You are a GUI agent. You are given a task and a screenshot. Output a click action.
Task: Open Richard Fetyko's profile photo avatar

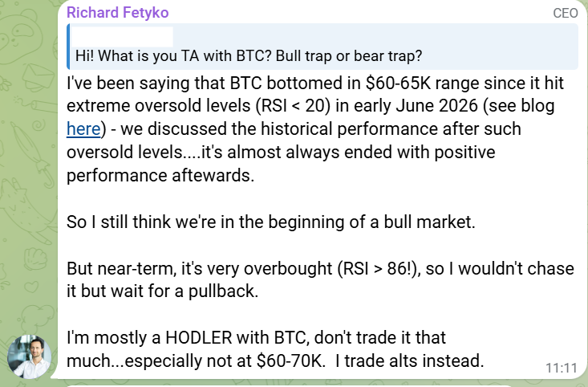coord(29,356)
